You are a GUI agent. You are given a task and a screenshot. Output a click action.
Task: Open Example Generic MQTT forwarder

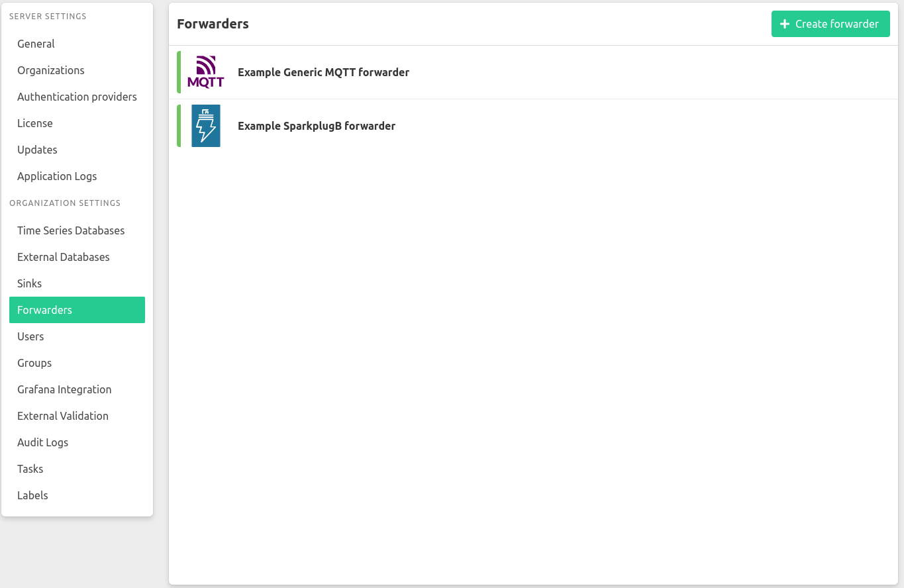tap(323, 72)
